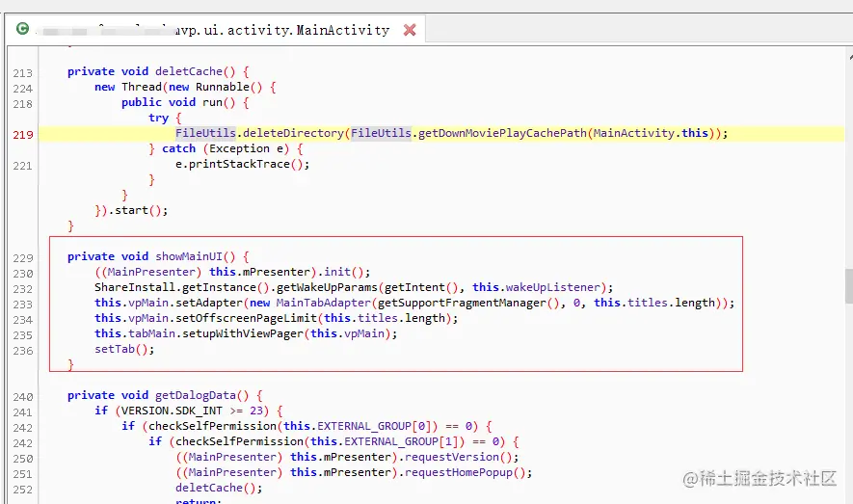Click the getDalogData method name
The image size is (853, 504).
(196, 395)
